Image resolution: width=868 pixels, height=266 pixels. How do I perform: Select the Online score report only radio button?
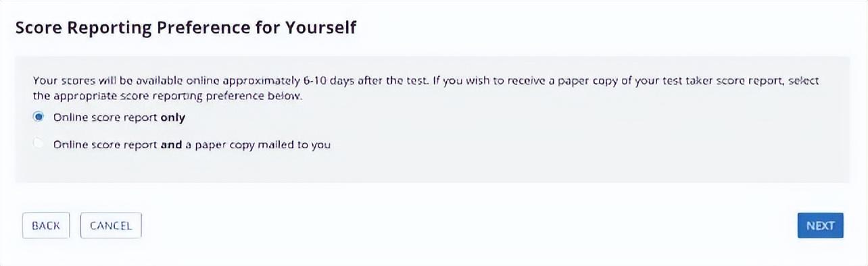39,117
